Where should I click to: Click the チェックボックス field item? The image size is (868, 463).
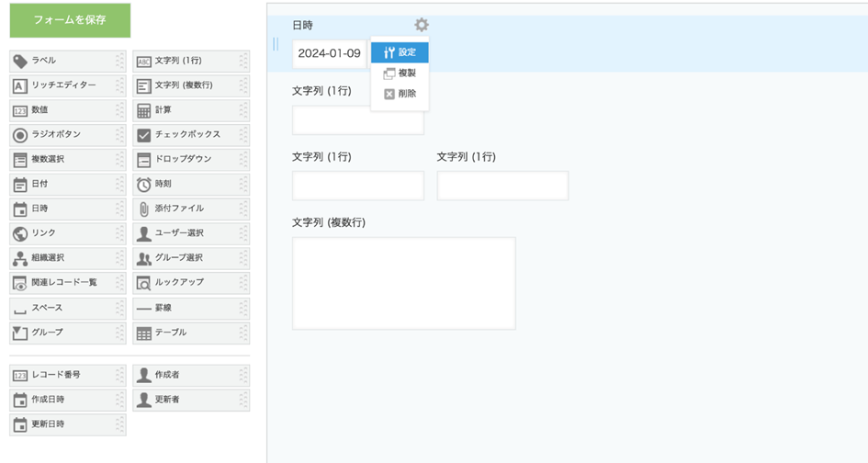(190, 135)
